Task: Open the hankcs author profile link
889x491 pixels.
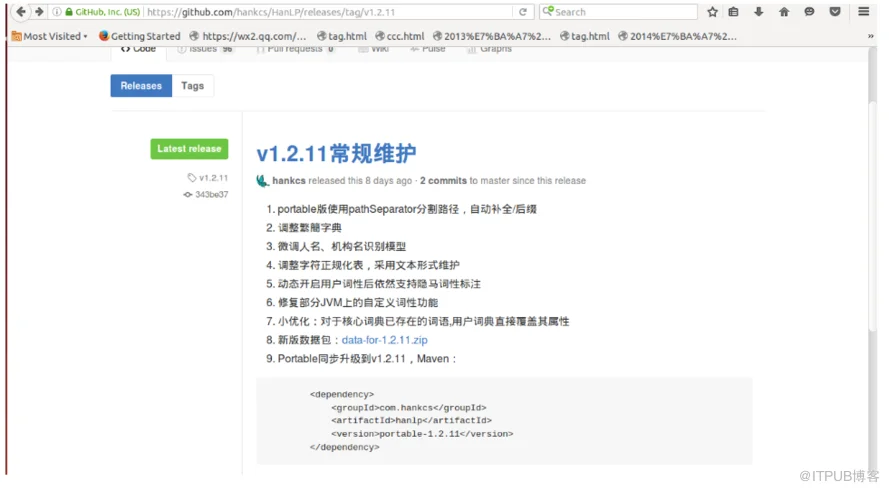Action: point(289,180)
